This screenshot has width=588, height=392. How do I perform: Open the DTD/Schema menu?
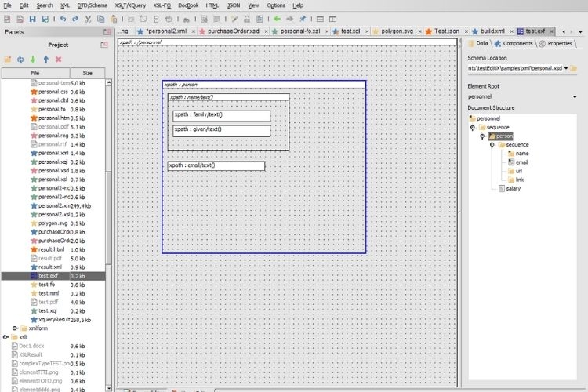pos(93,5)
